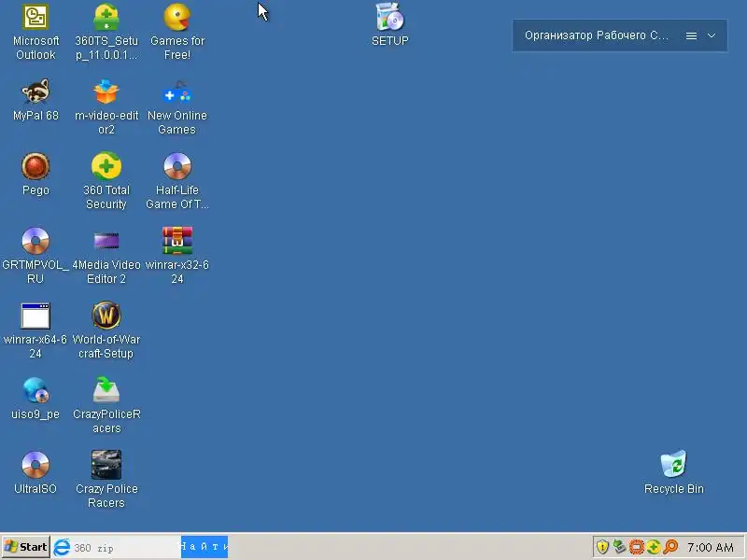This screenshot has height=560, width=747.
Task: Click the 7:00 AM clock
Action: coord(710,547)
